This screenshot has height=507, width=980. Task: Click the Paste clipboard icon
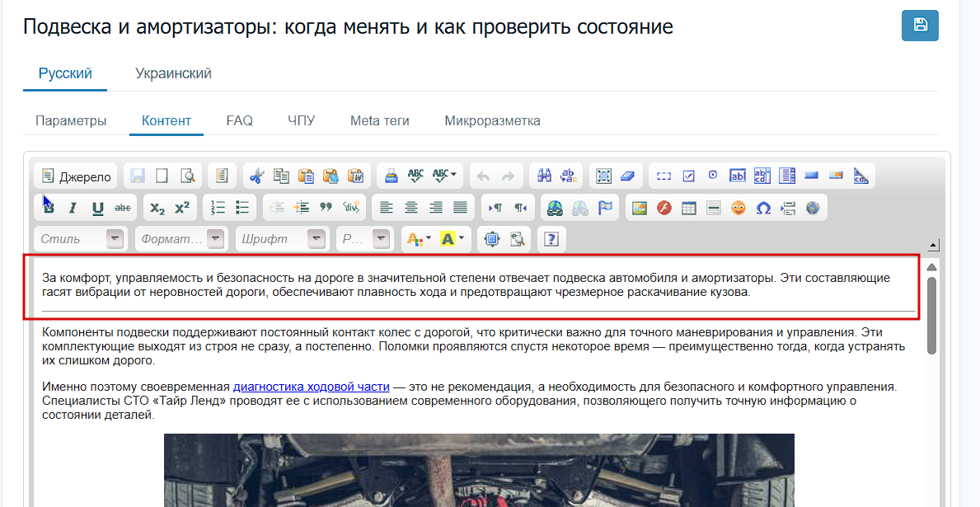pyautogui.click(x=306, y=176)
